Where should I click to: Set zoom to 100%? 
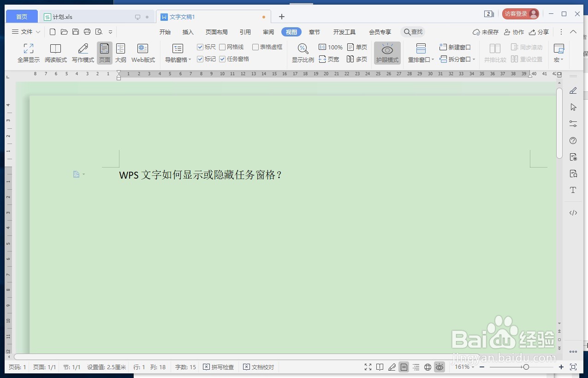coord(331,47)
